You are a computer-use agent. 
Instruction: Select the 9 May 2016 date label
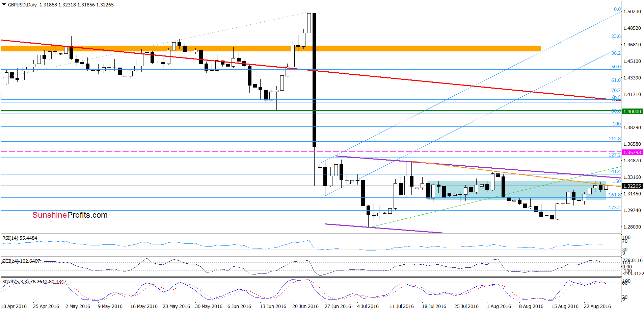point(110,306)
